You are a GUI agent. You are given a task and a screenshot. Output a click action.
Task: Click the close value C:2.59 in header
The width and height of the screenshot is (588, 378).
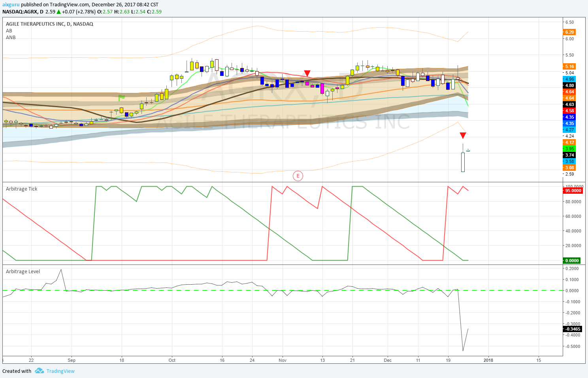(x=154, y=12)
